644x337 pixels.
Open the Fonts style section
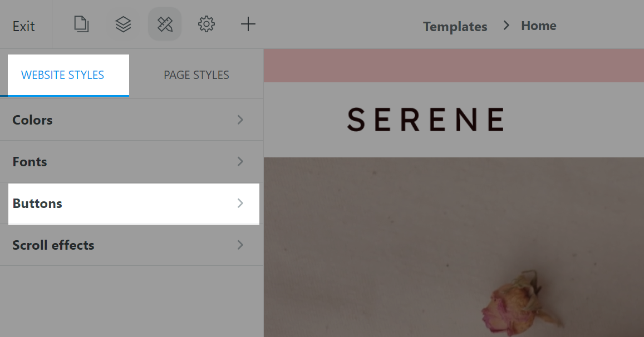click(x=30, y=162)
